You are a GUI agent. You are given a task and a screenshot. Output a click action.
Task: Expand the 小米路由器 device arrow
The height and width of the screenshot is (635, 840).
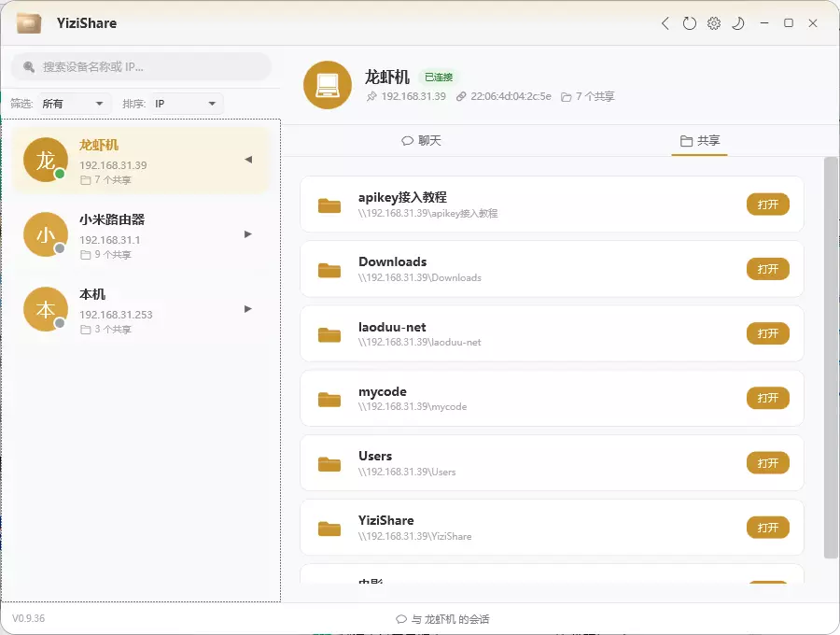click(248, 234)
